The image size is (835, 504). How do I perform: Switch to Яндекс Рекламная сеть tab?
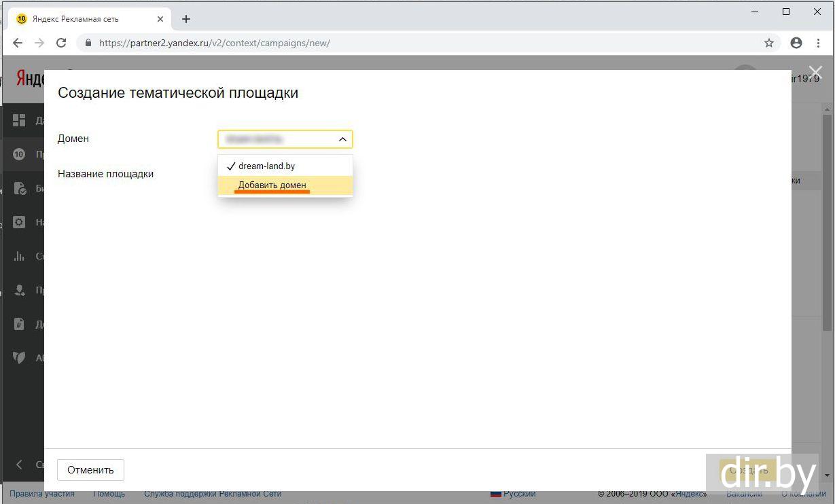pyautogui.click(x=90, y=19)
